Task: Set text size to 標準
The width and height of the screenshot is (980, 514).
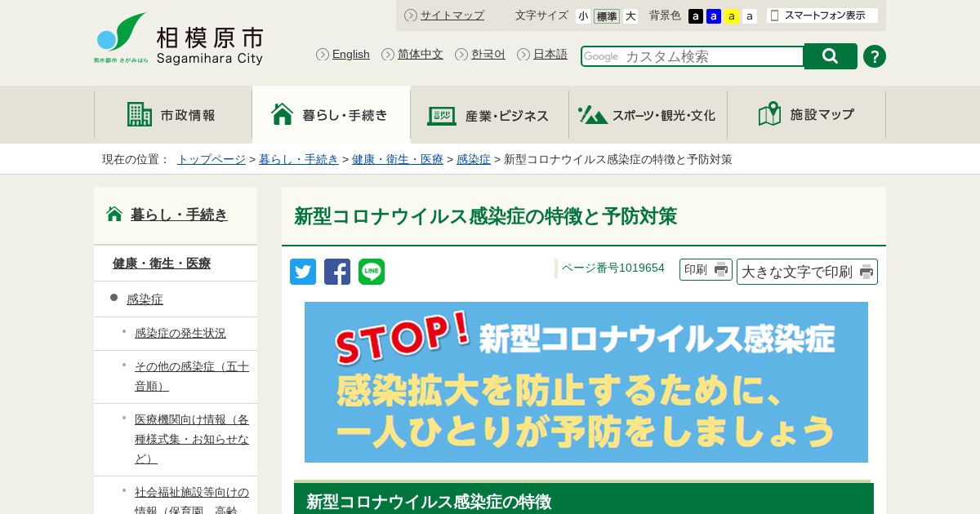Action: 607,16
